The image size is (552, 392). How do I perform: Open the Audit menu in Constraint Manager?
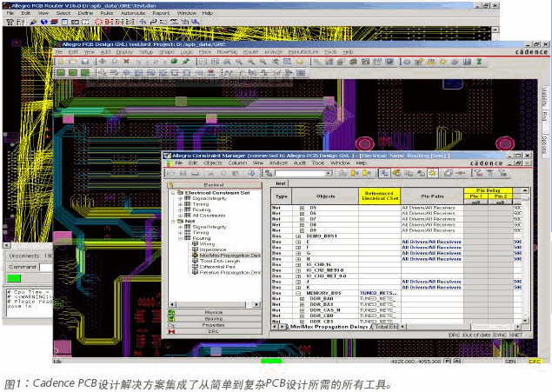point(300,163)
